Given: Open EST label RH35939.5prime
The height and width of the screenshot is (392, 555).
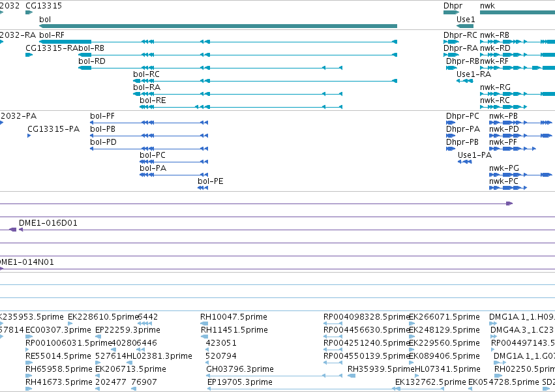Looking at the screenshot, I should (x=381, y=369).
